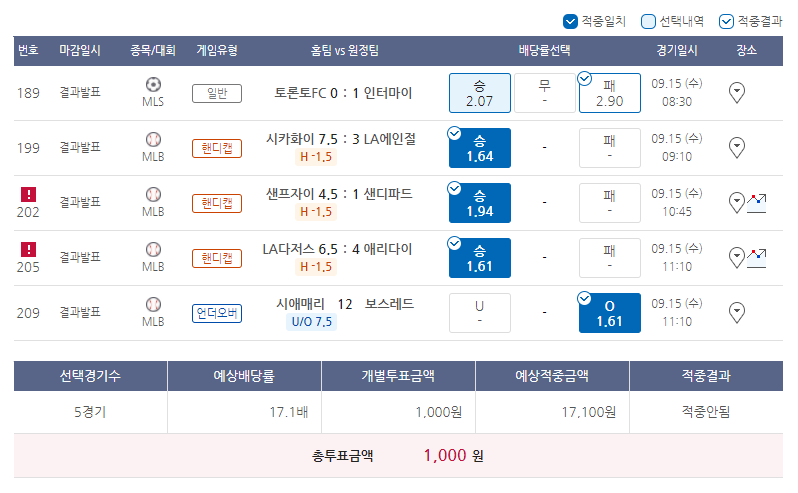Click game time 09.15 (수) 10:45
This screenshot has height=493, width=798.
(677, 202)
